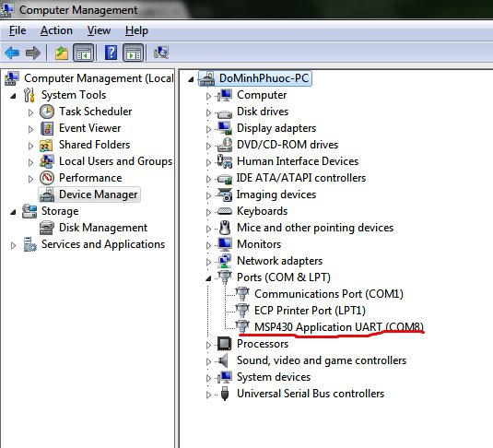493x448 pixels.
Task: Expand the Human Interface Devices category
Action: [x=208, y=162]
